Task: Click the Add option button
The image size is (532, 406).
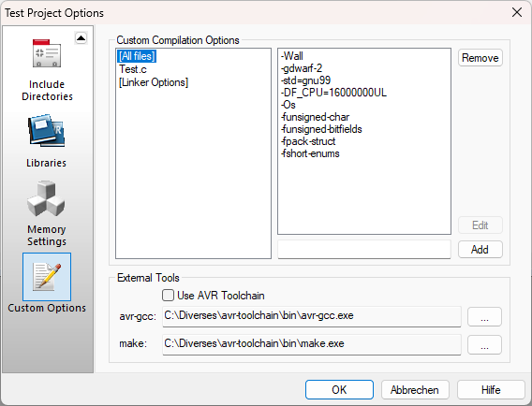Action: pyautogui.click(x=480, y=250)
